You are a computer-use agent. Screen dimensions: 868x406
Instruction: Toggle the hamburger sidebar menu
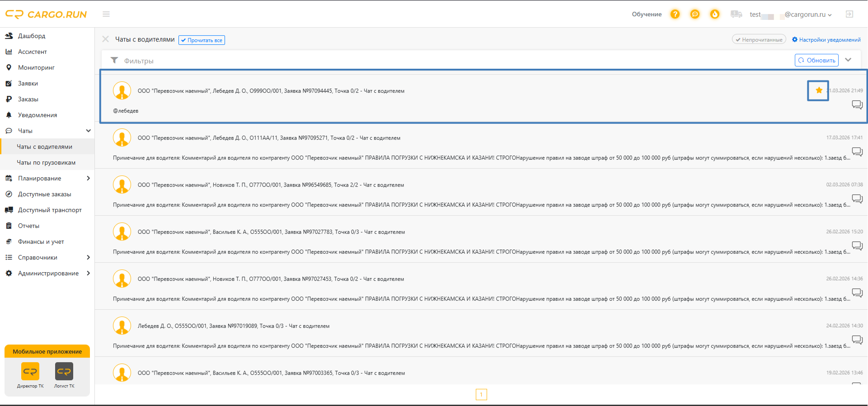(106, 14)
